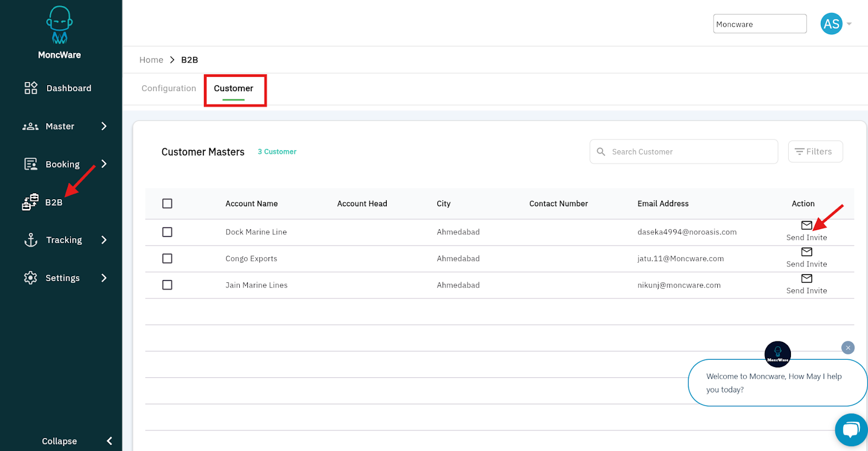Open the user profile dropdown arrow
Viewport: 868px width, 451px height.
tap(849, 24)
